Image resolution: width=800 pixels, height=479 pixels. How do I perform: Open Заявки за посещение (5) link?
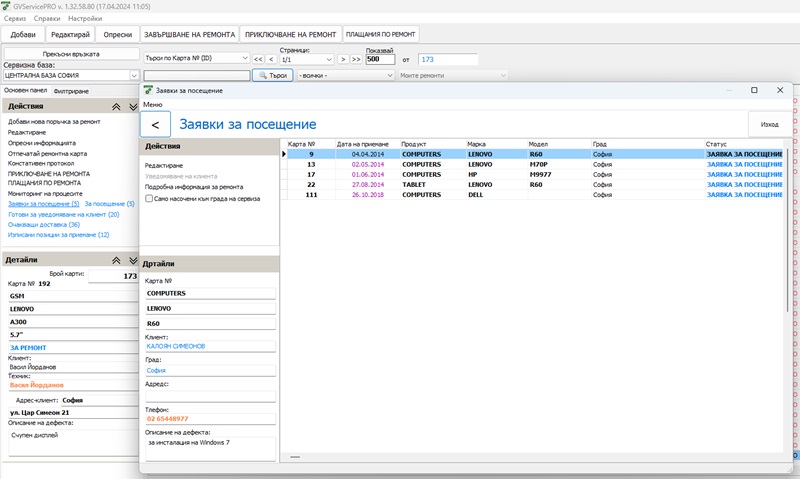pos(43,204)
